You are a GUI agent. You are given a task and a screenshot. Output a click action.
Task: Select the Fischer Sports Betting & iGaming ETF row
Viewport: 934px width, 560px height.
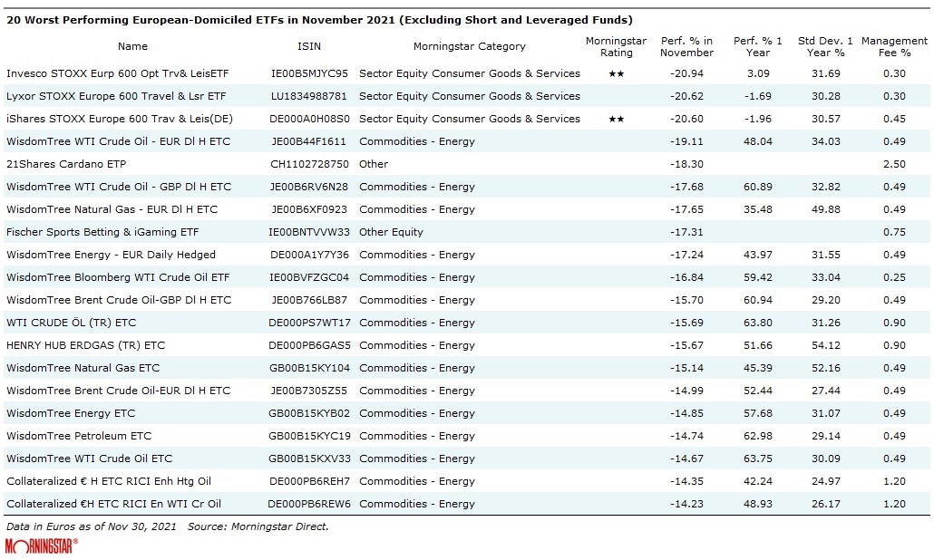[x=102, y=232]
